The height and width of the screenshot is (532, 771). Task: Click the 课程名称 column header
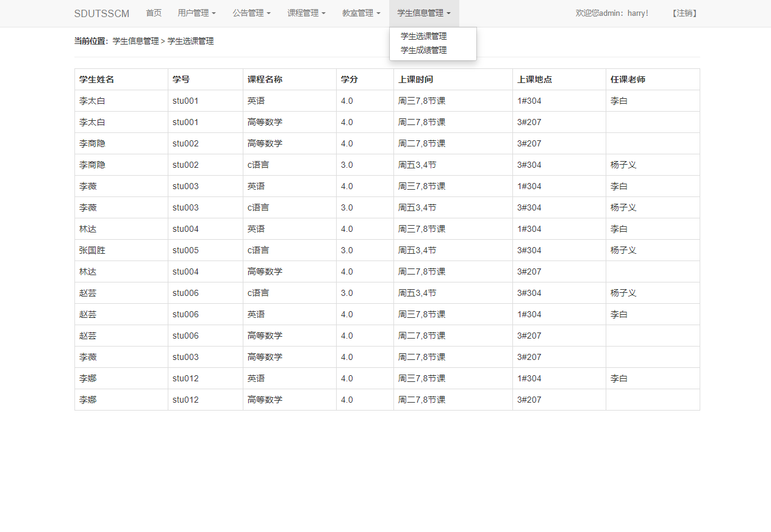pyautogui.click(x=265, y=79)
